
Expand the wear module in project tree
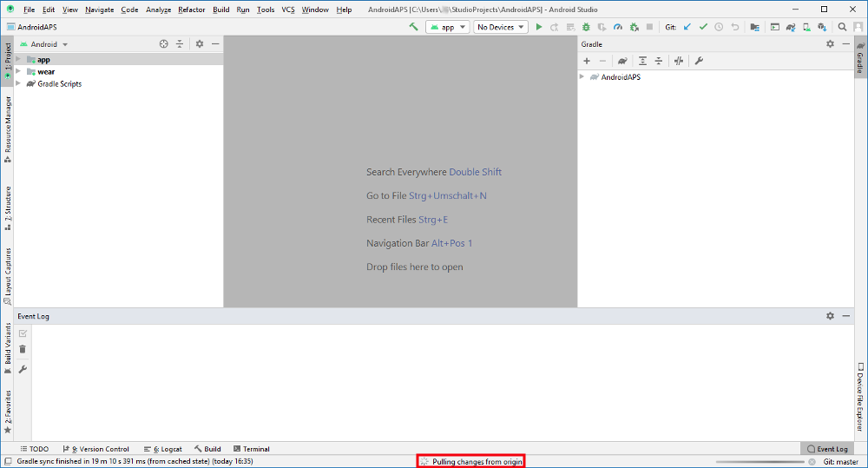tap(18, 71)
